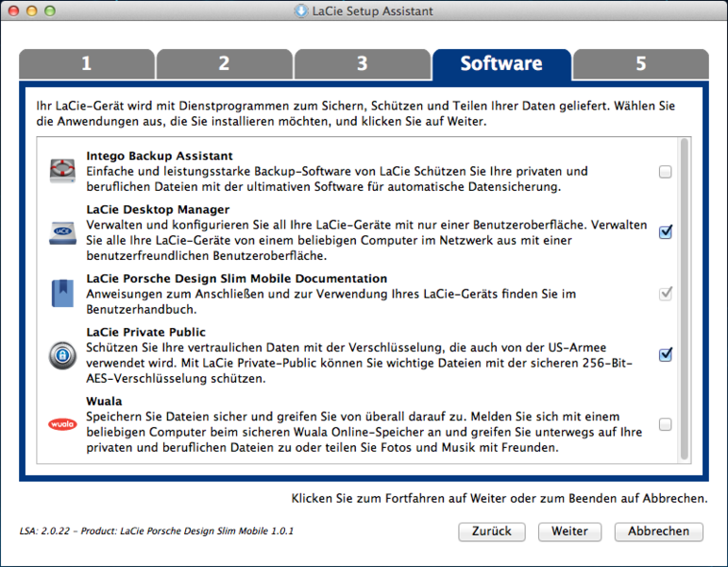Switch to step tab 1
Viewport: 728px width, 567px height.
coord(87,64)
